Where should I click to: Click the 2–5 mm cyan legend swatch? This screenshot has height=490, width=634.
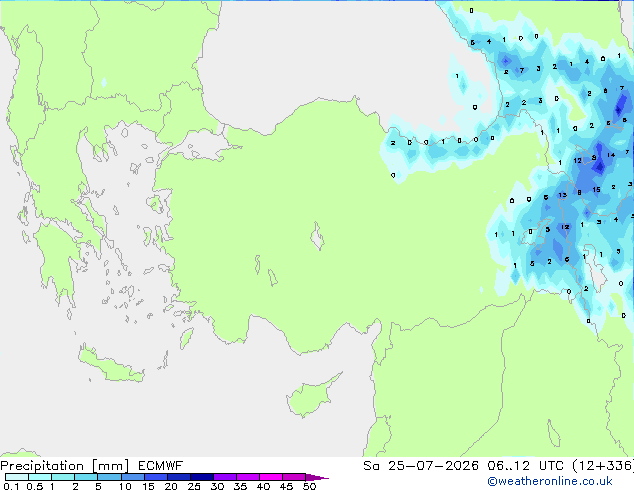point(87,477)
